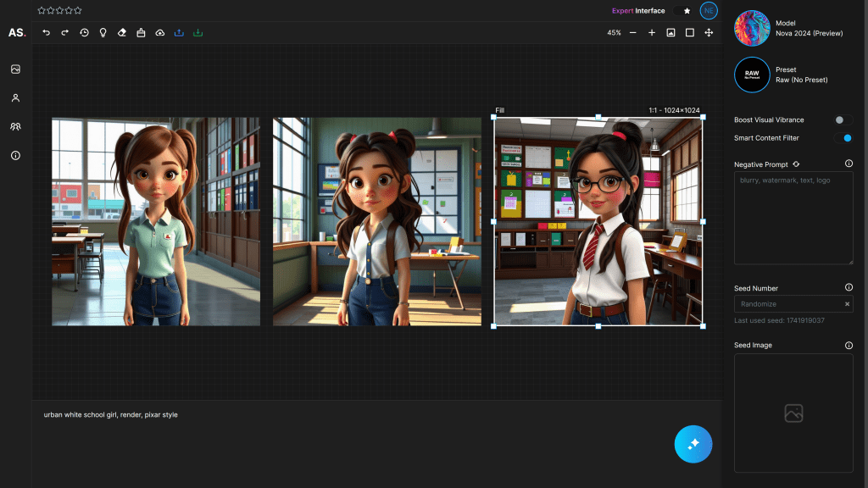Screen dimensions: 868x488
Task: Open the Raw (No Preset) preset selector
Action: tap(751, 75)
